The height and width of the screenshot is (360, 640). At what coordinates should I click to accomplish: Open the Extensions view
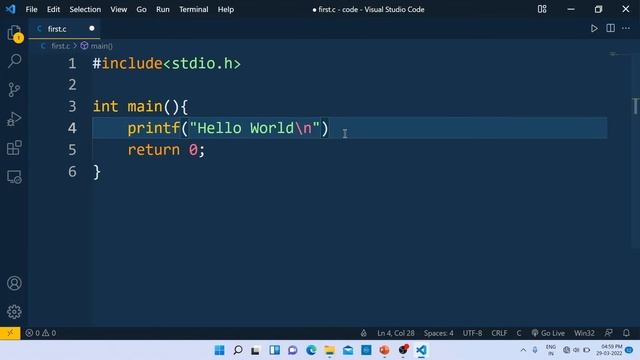point(14,148)
